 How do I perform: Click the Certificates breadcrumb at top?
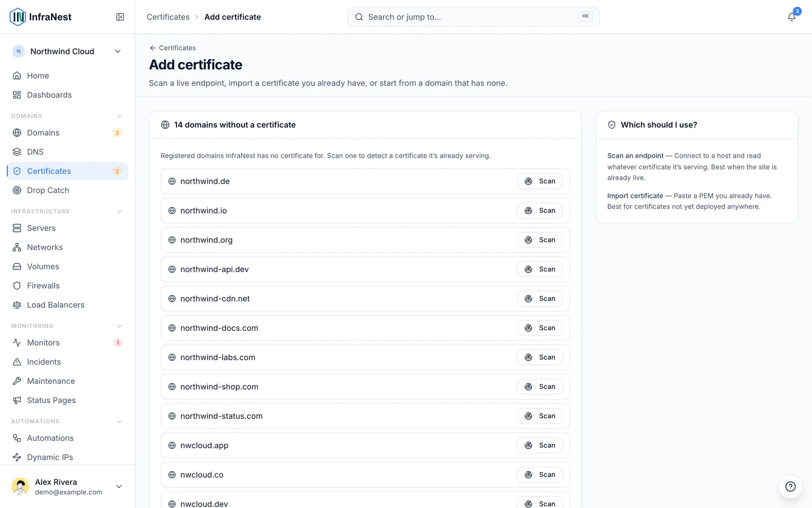(x=168, y=17)
